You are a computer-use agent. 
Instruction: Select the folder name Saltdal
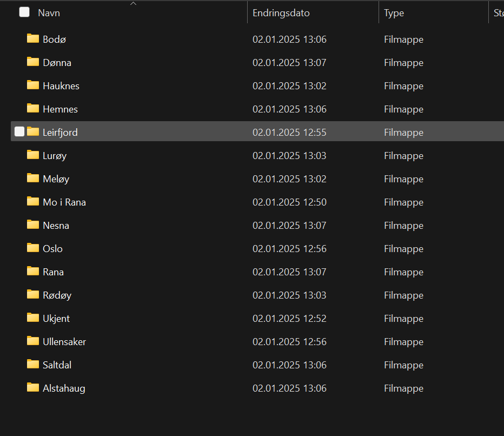pos(57,365)
